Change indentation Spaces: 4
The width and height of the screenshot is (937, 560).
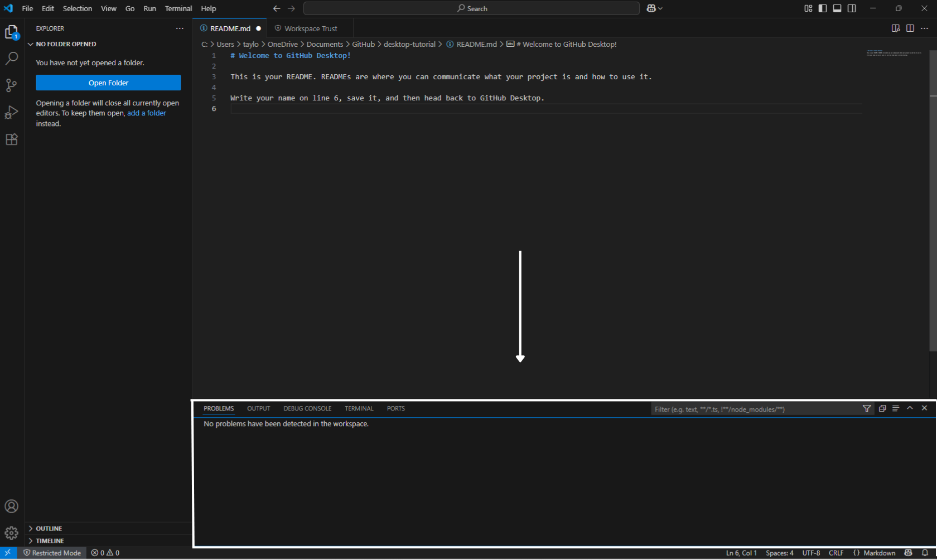click(x=779, y=553)
